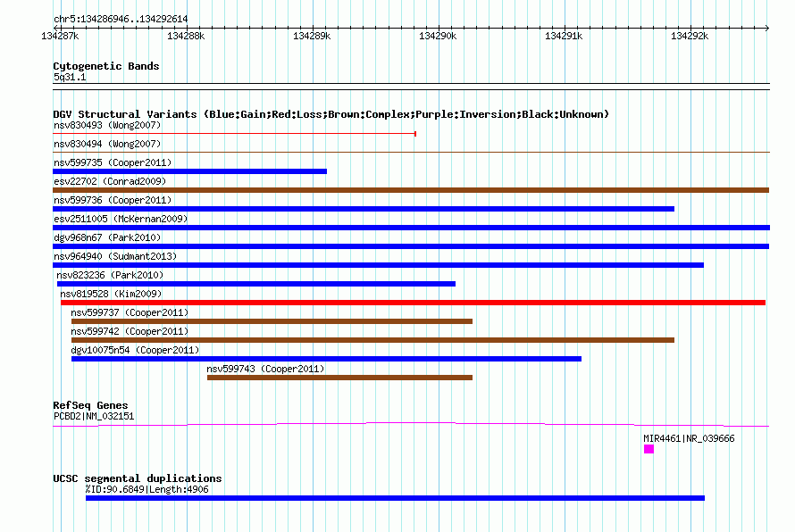
Task: Click nsv599742 (Cooper2011) brown complex bar
Action: pyautogui.click(x=372, y=340)
